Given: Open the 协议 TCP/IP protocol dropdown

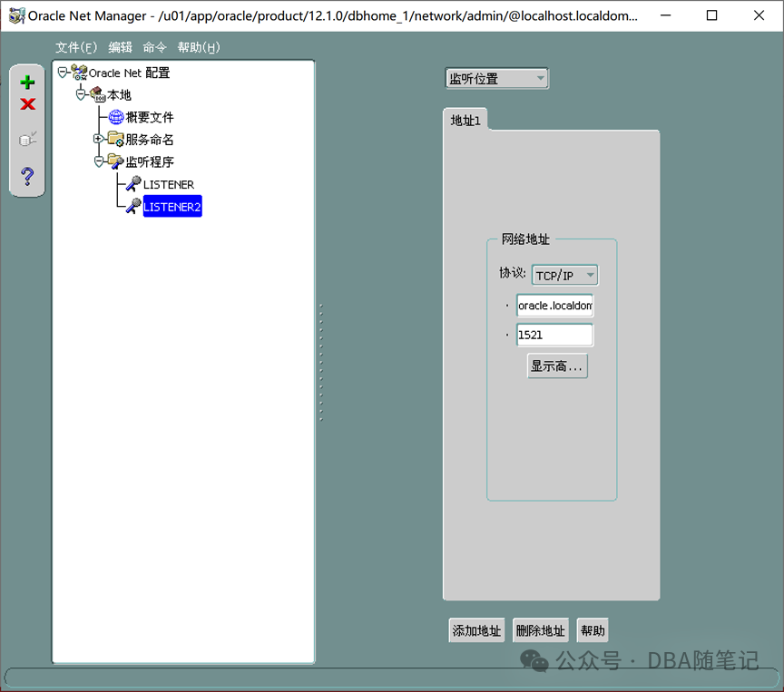Looking at the screenshot, I should [x=564, y=276].
